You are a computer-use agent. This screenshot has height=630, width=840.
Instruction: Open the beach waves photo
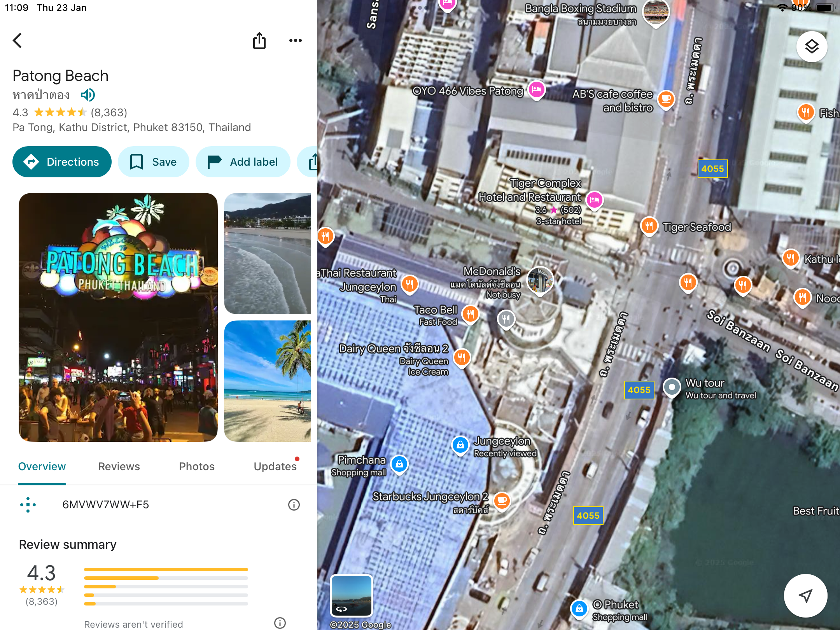268,254
